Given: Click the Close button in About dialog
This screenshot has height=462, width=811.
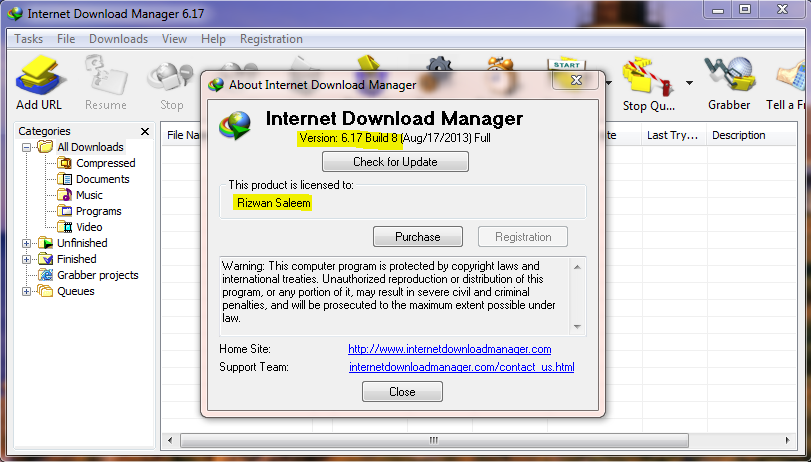Looking at the screenshot, I should 402,392.
